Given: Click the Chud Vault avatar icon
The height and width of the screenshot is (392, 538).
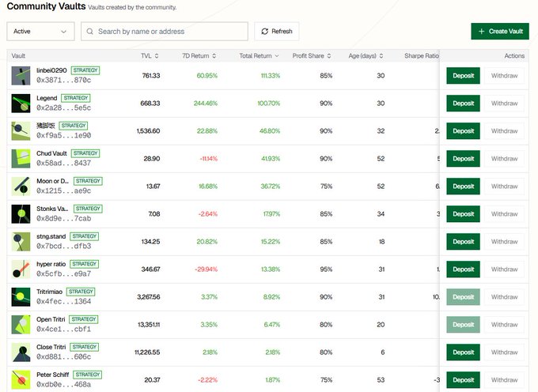Looking at the screenshot, I should [x=21, y=159].
